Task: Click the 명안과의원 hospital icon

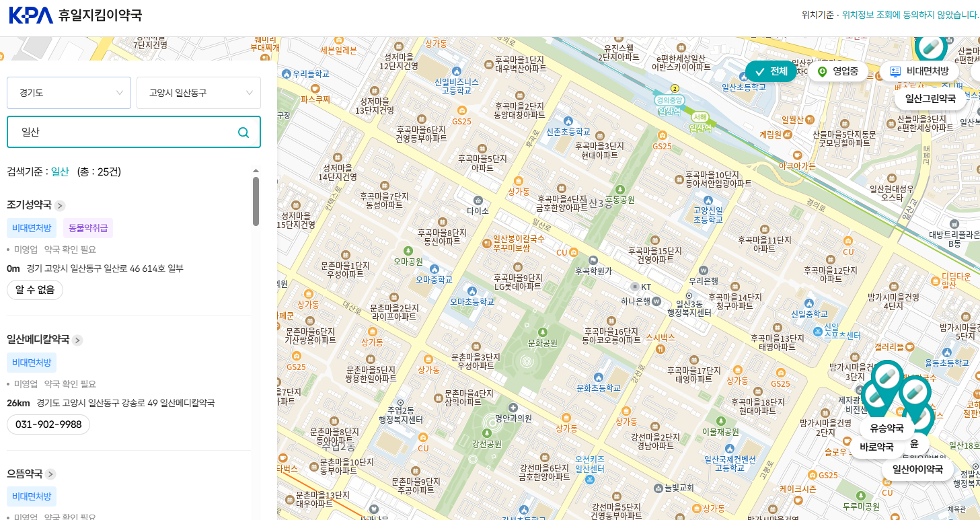Action: (x=513, y=408)
